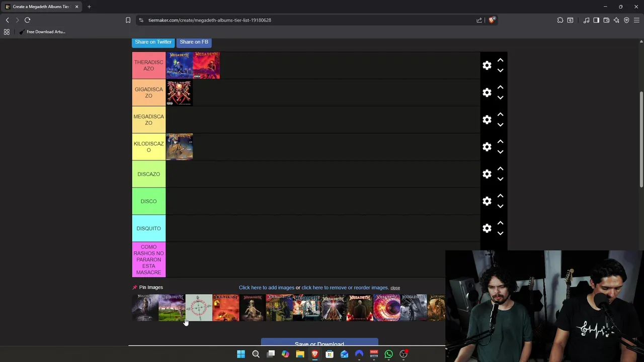The width and height of the screenshot is (644, 362).
Task: Move KILODISCAZO row down with arrow
Action: click(500, 152)
